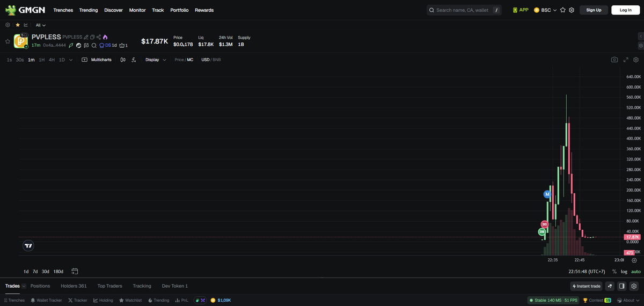Open chart settings gear icon
This screenshot has height=306, width=644.
[636, 60]
